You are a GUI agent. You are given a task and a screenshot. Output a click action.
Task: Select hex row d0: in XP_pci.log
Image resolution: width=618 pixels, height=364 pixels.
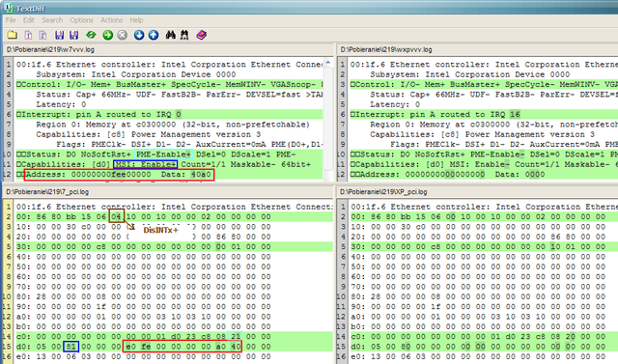tap(484, 347)
